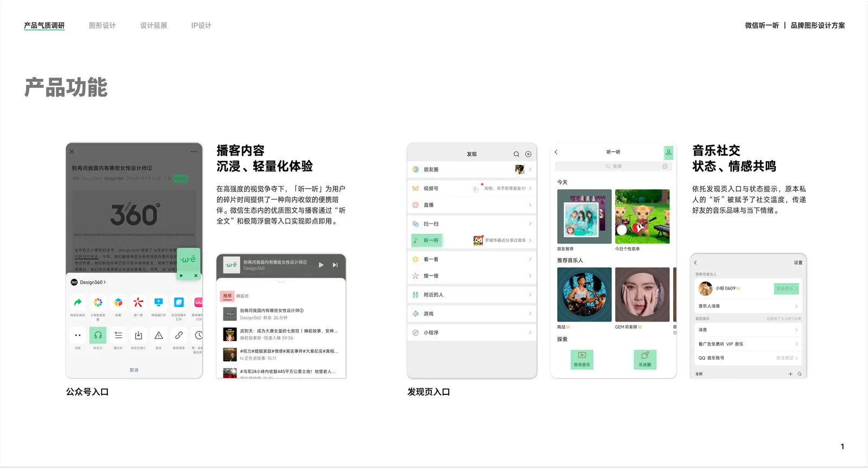Image resolution: width=868 pixels, height=468 pixels.
Task: Tap the search icon on 发现 page
Action: (516, 154)
